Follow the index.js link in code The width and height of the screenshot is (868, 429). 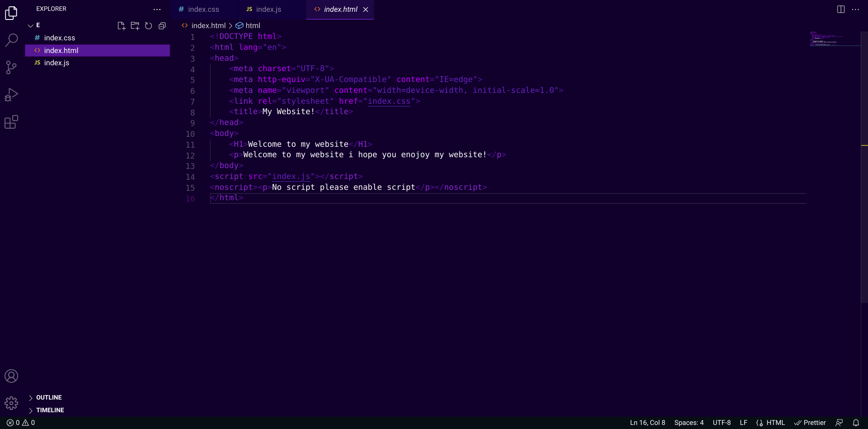click(291, 177)
